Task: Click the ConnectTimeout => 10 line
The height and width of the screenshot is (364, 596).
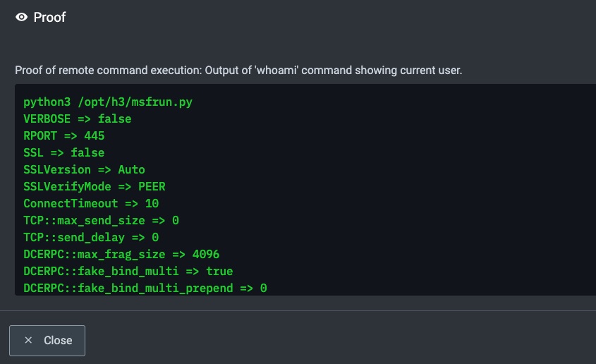Action: 91,203
